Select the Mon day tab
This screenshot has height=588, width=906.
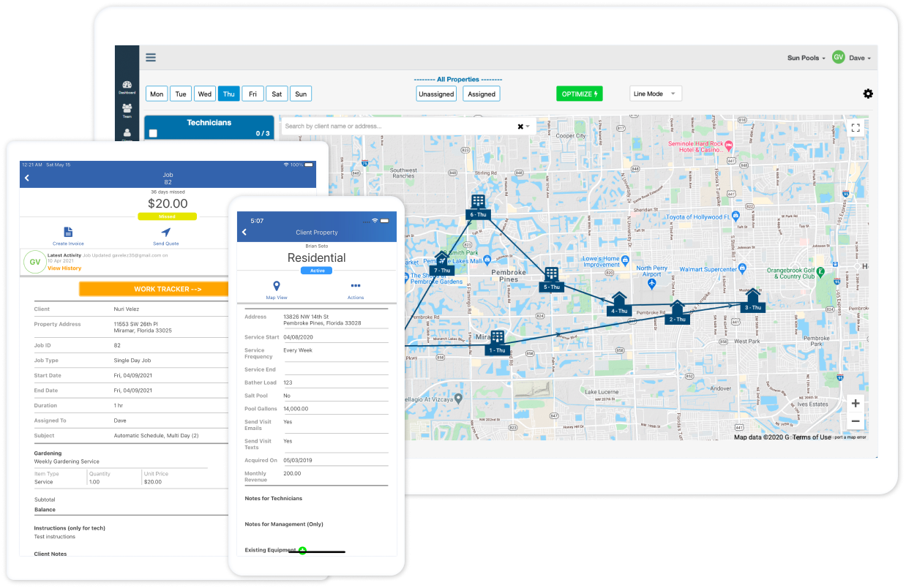(x=157, y=94)
